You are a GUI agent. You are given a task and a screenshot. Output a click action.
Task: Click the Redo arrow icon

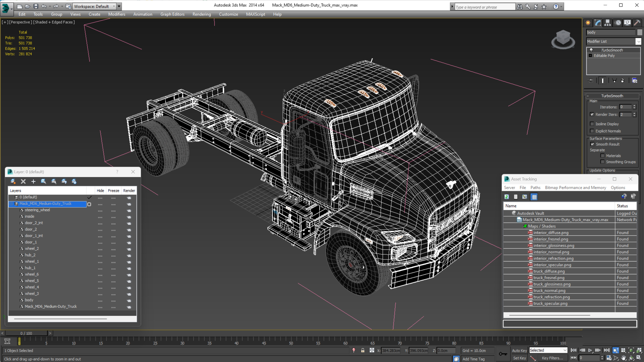point(56,6)
